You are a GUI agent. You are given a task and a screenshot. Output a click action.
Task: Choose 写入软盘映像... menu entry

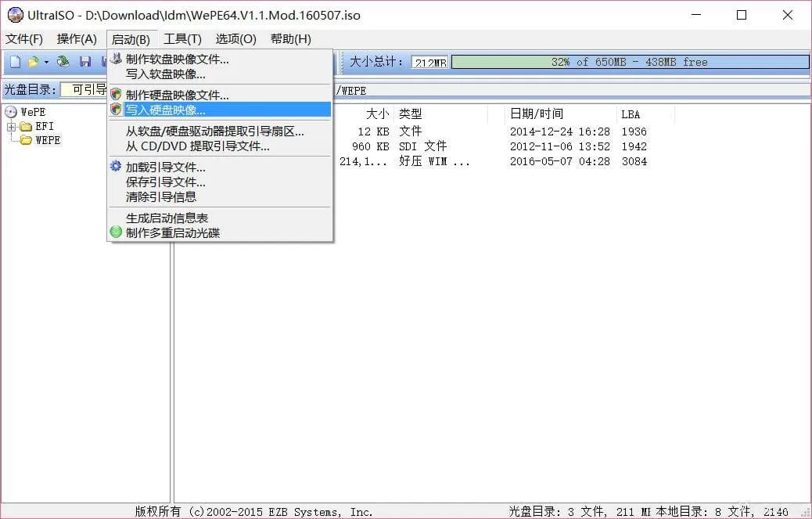pyautogui.click(x=220, y=74)
